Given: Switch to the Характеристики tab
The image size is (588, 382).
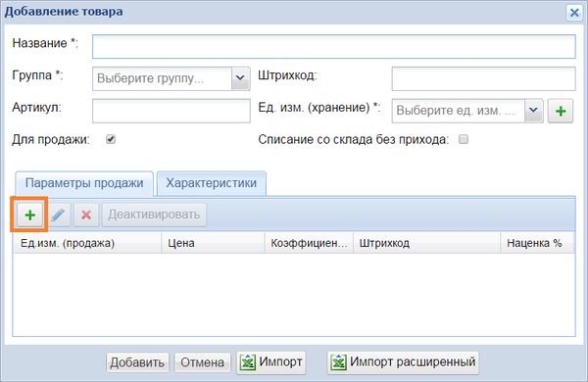Looking at the screenshot, I should 212,183.
